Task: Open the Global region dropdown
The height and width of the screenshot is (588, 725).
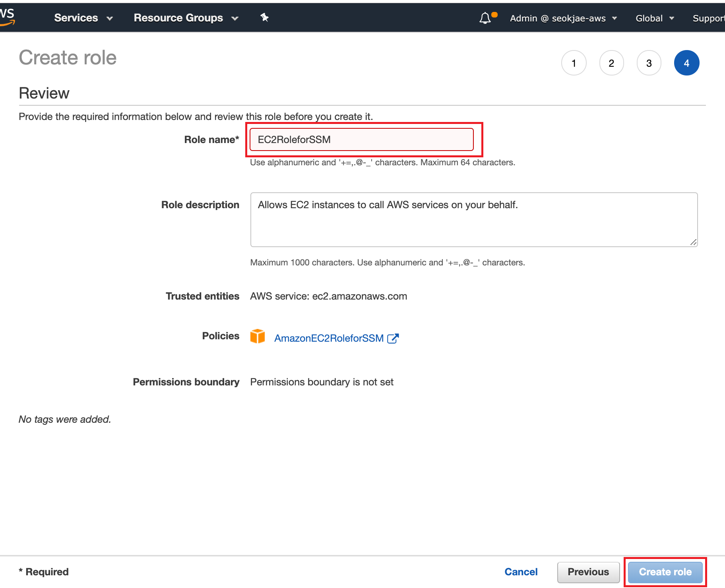Action: tap(655, 18)
